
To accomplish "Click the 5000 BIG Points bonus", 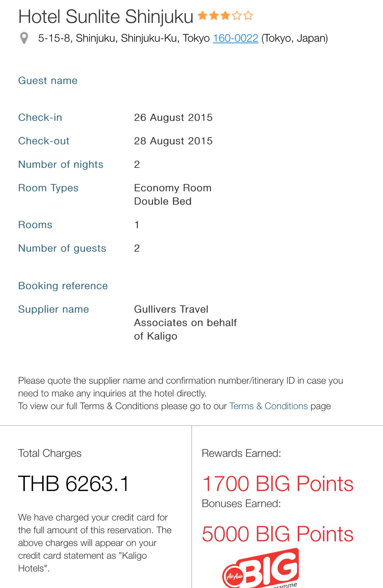I will click(x=277, y=534).
